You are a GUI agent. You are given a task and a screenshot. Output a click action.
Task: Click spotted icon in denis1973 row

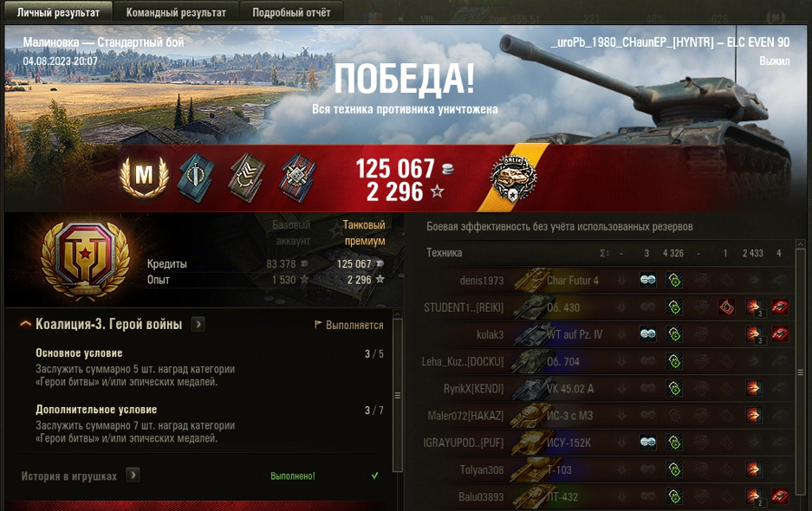pos(648,280)
